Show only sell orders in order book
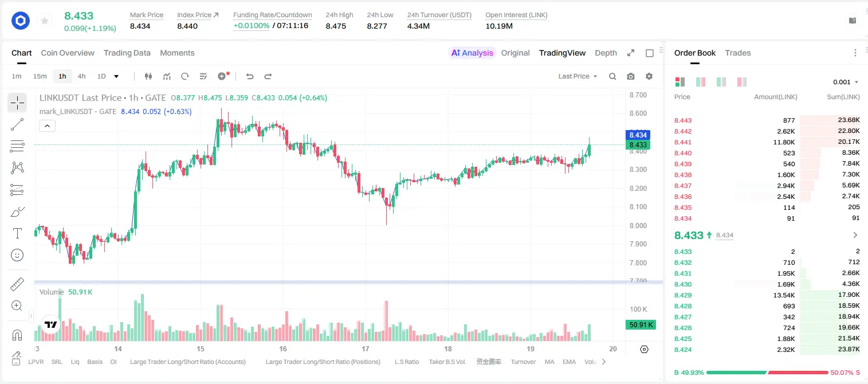Screen dimensions: 868x384 [x=742, y=82]
